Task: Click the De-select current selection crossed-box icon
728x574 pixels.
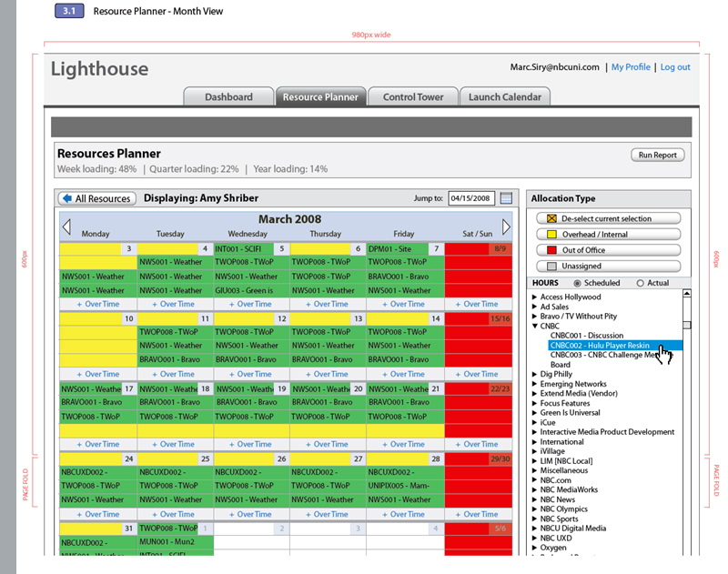Action: (550, 218)
